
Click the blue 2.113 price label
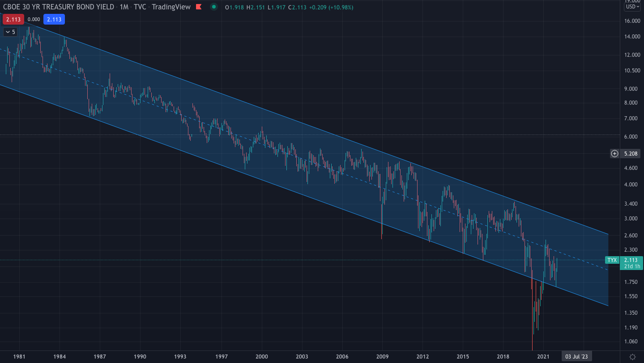[54, 19]
